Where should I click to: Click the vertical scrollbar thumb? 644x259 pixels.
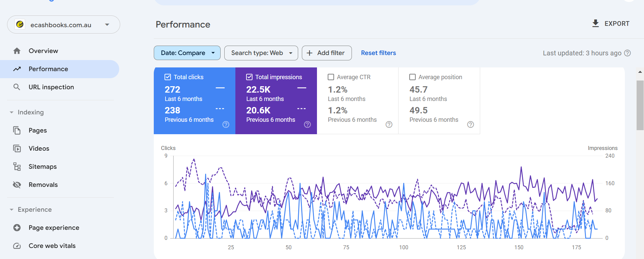click(x=640, y=105)
